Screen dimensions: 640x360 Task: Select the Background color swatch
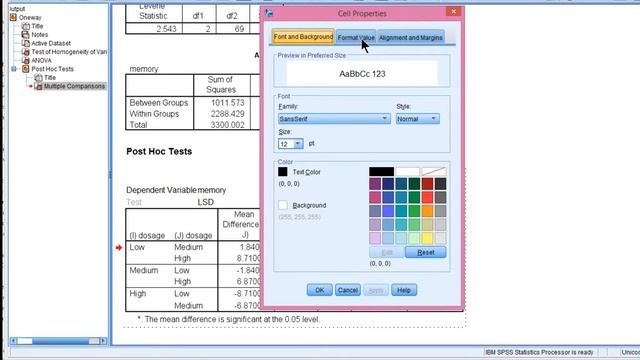[282, 205]
